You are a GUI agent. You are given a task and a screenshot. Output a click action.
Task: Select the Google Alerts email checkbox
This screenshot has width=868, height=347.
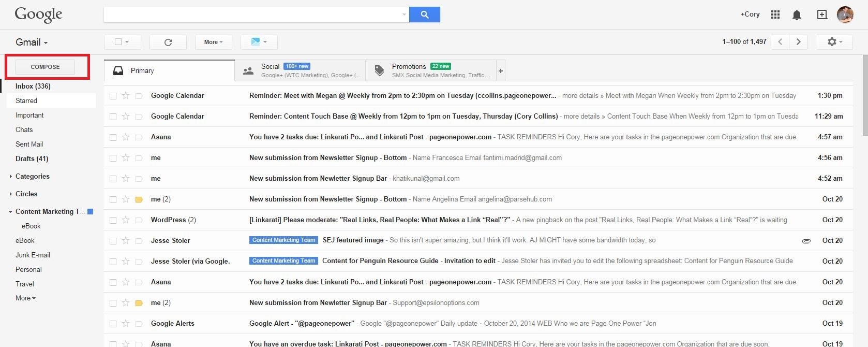click(x=113, y=324)
